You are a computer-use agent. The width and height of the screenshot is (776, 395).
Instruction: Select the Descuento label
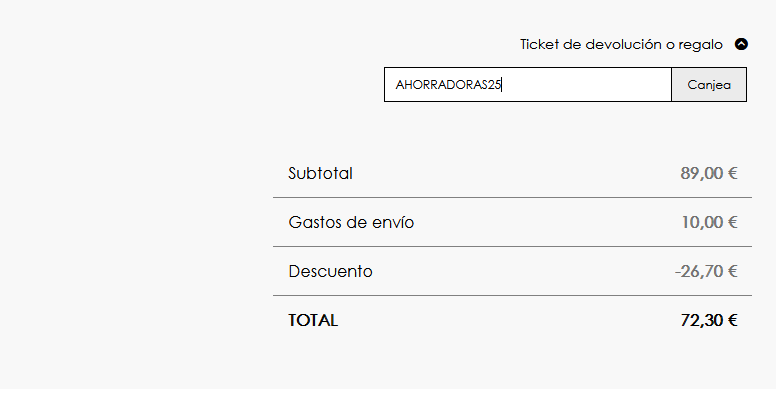coord(330,271)
